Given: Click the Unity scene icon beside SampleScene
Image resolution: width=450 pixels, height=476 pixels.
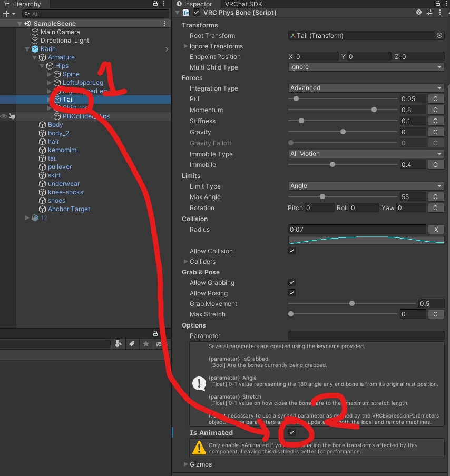Looking at the screenshot, I should [x=27, y=23].
